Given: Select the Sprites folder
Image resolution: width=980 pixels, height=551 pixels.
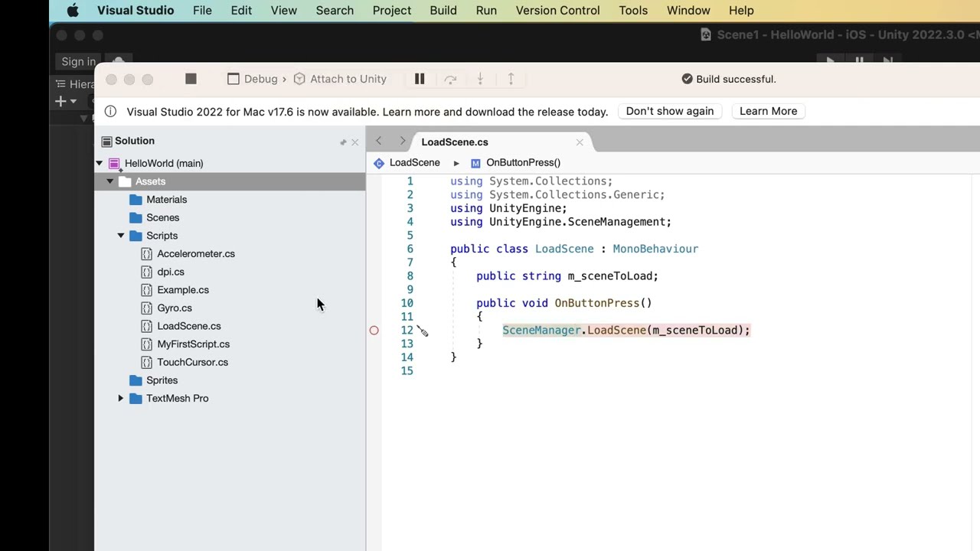Looking at the screenshot, I should click(162, 380).
